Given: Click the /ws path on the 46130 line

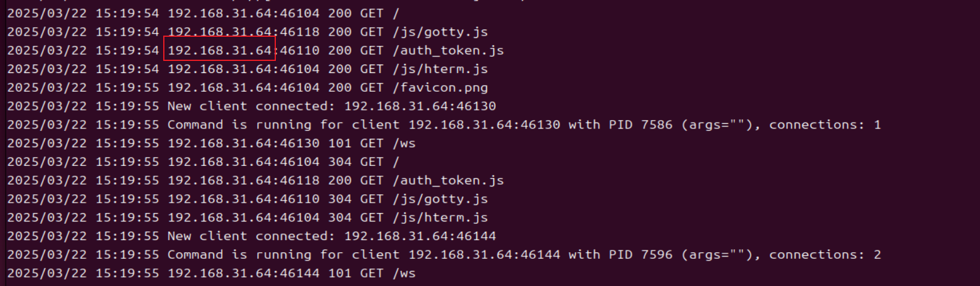Looking at the screenshot, I should [x=404, y=144].
